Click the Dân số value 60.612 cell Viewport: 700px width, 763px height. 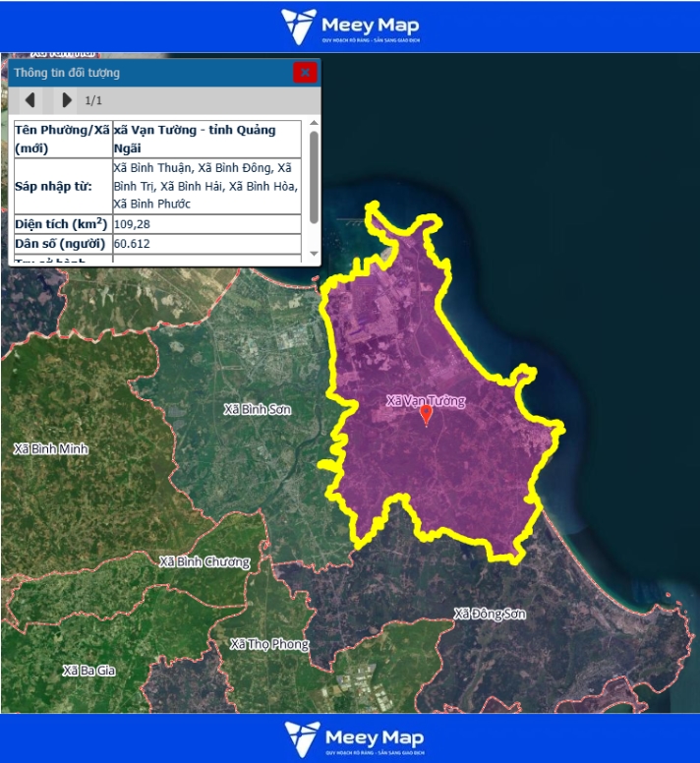[x=206, y=244]
